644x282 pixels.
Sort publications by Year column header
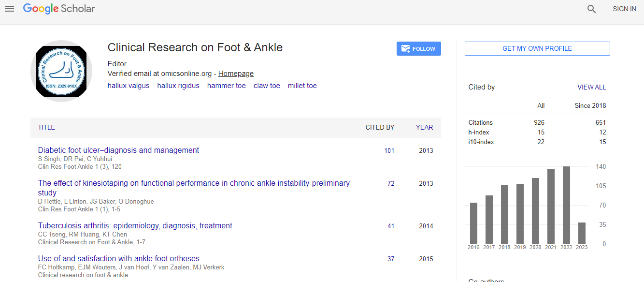point(424,127)
